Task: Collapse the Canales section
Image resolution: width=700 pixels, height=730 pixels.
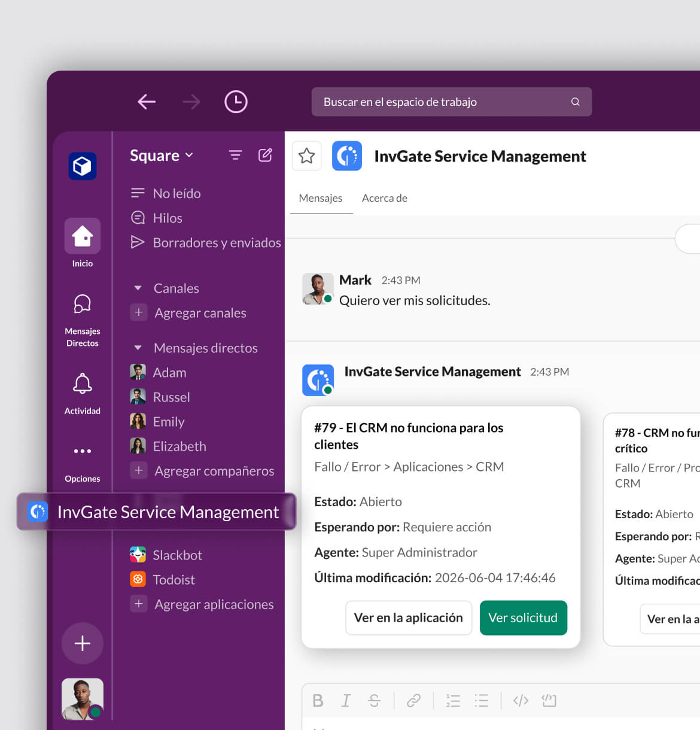Action: click(138, 288)
